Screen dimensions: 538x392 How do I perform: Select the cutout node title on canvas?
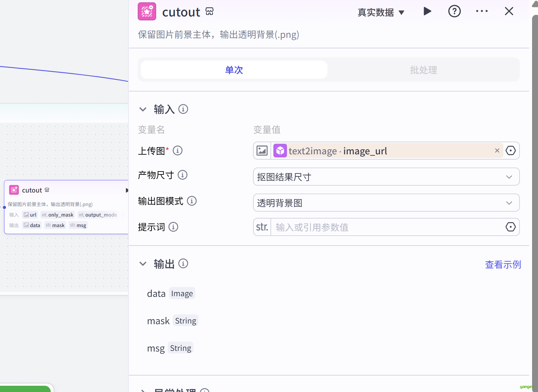point(32,190)
